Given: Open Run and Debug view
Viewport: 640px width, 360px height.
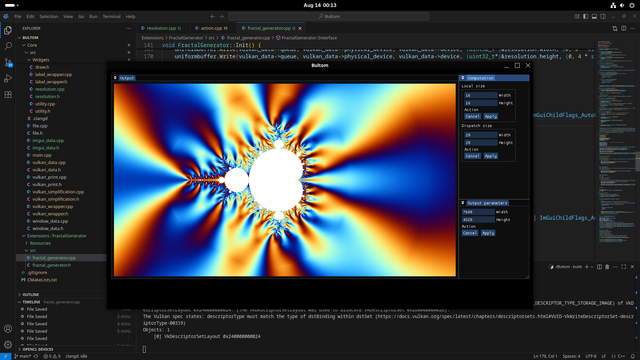Looking at the screenshot, I should [8, 78].
